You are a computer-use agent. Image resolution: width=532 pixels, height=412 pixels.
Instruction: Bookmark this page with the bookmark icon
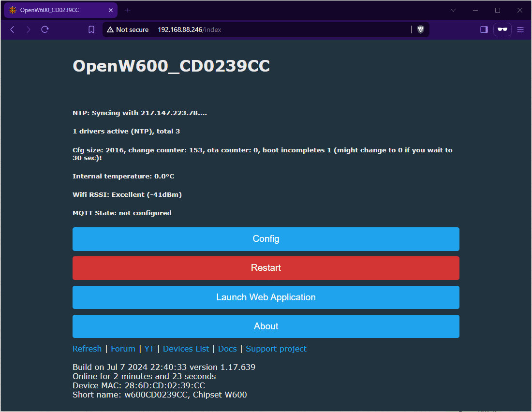click(x=91, y=29)
